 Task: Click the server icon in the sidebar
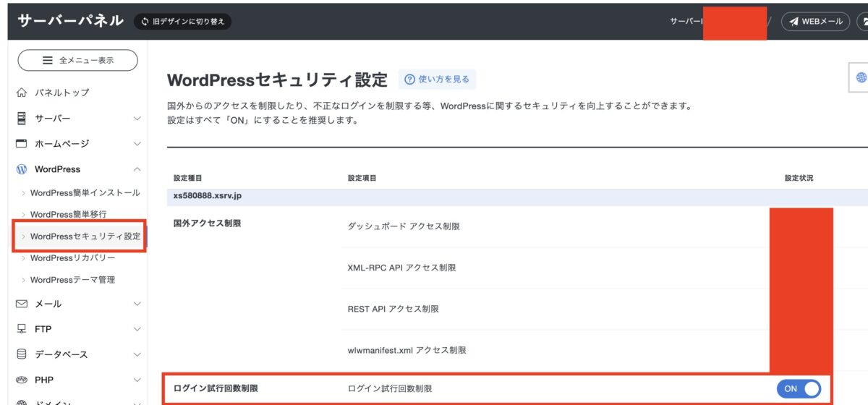pyautogui.click(x=21, y=118)
